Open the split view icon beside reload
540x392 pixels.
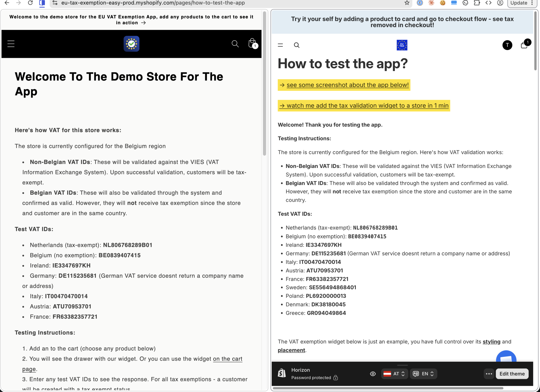[42, 3]
